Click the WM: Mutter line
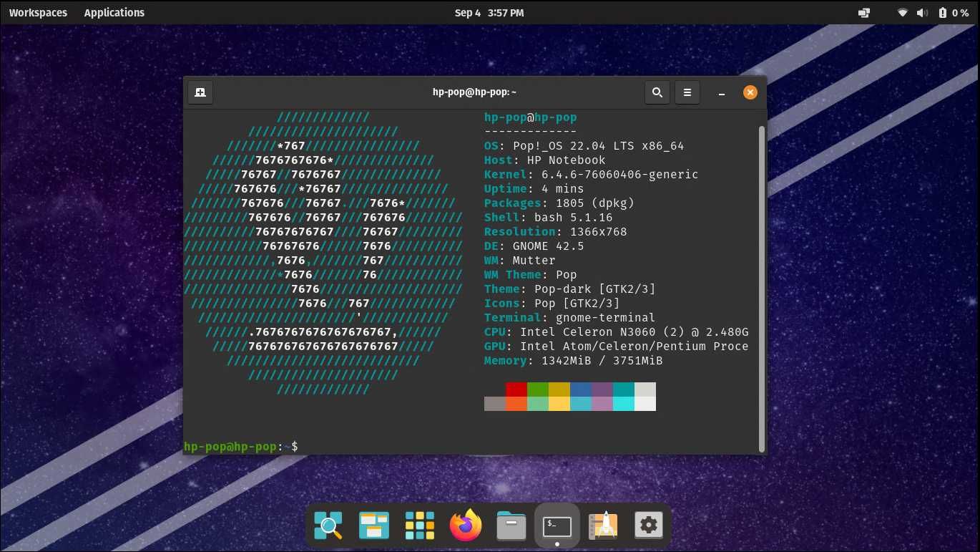The image size is (980, 552). pos(519,261)
